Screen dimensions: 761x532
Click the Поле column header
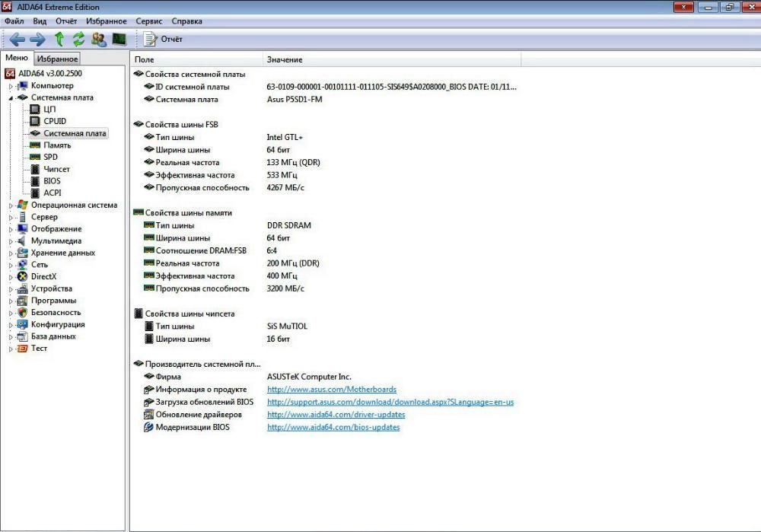pos(197,59)
